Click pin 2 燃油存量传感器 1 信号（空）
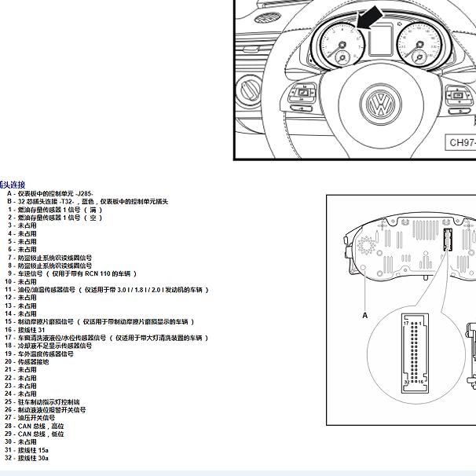Viewport: 476px width, 476px height. (55, 218)
